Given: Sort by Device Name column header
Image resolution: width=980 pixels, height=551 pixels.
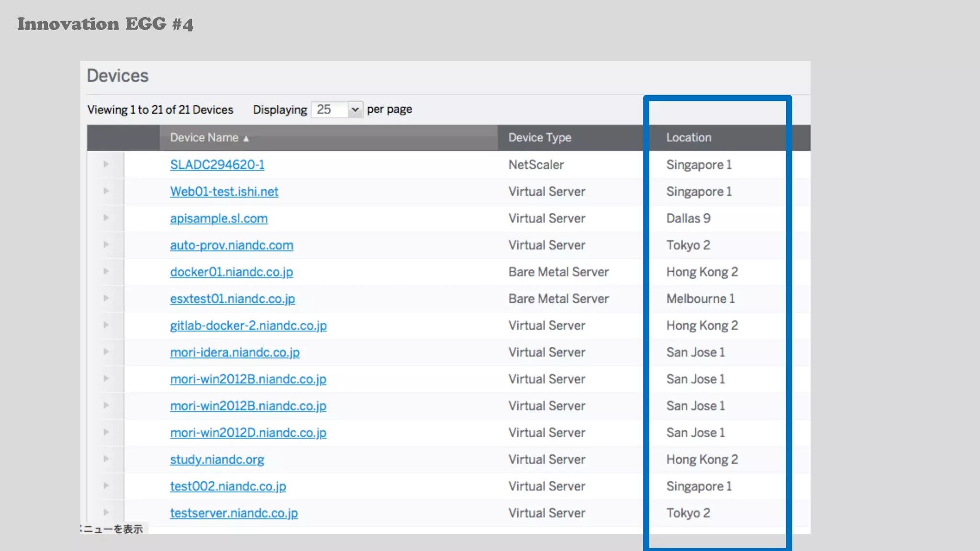Looking at the screenshot, I should (204, 138).
